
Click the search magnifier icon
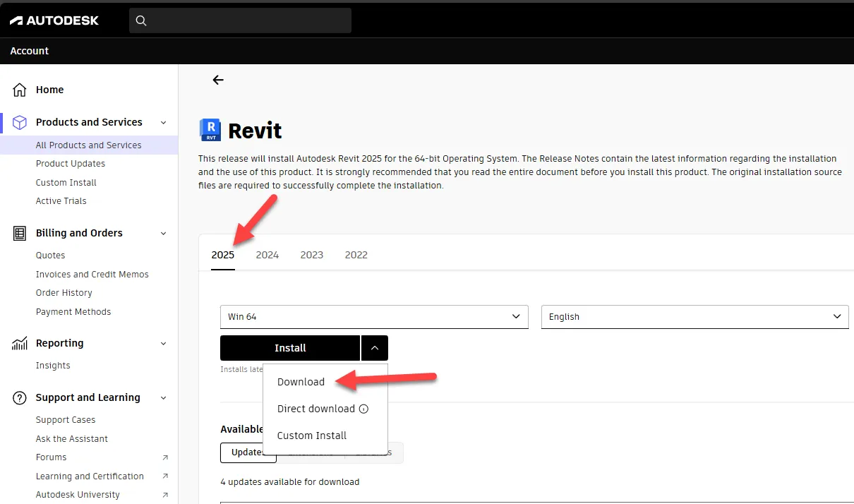pyautogui.click(x=141, y=20)
